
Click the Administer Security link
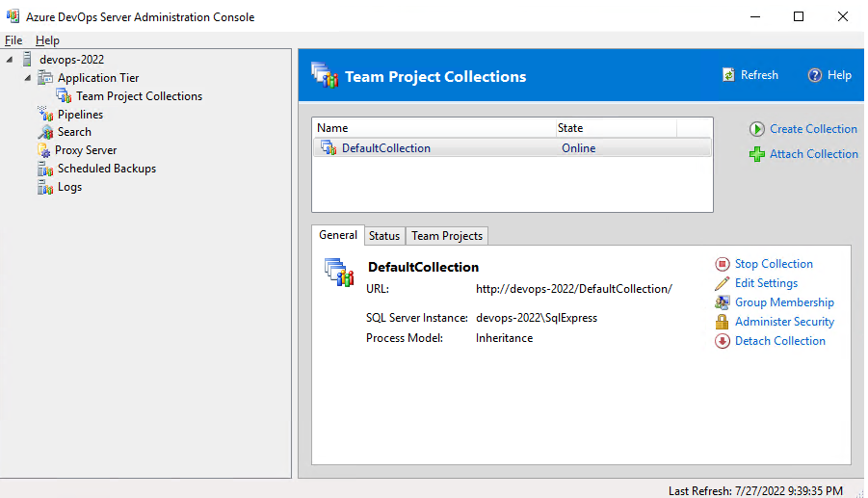coord(784,322)
